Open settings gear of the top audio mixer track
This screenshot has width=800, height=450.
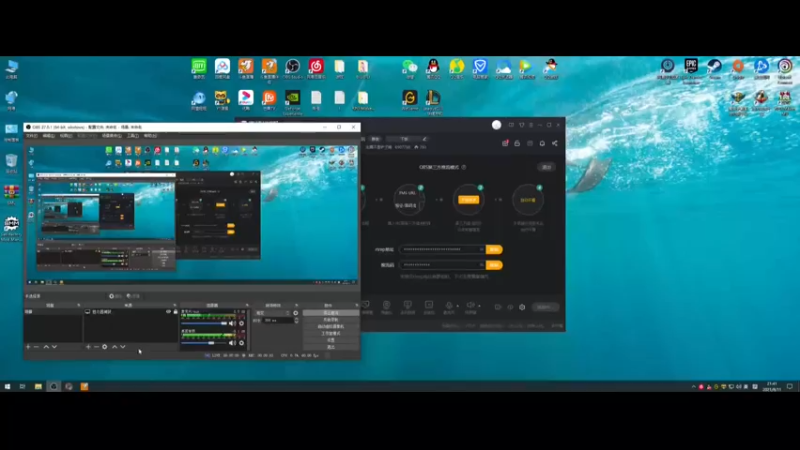click(x=241, y=323)
